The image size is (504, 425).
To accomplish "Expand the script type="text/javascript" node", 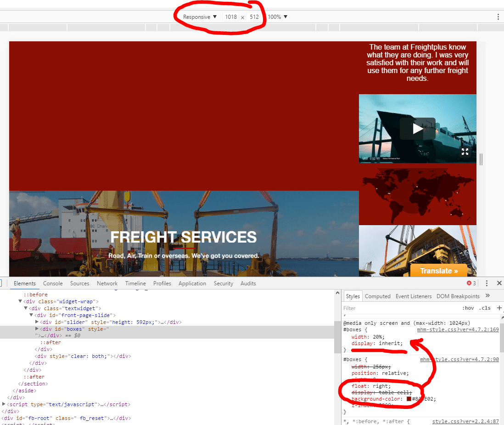I will tap(4, 404).
